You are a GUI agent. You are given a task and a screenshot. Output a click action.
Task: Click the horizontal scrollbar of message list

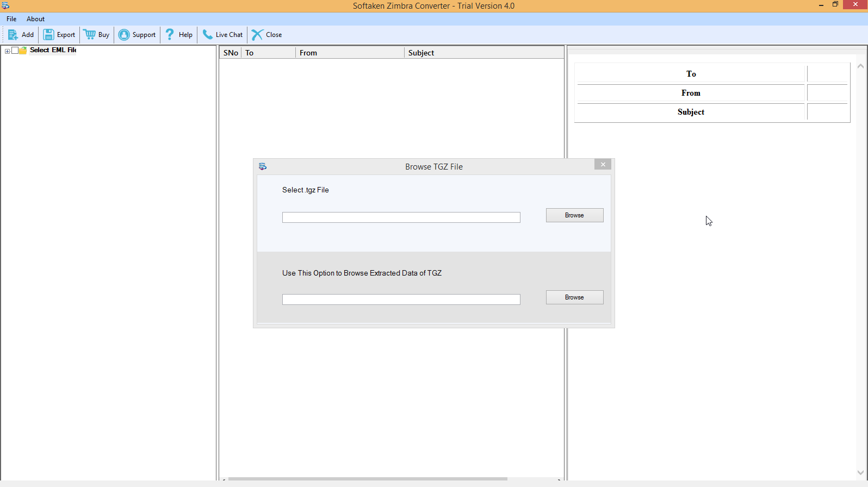pyautogui.click(x=368, y=479)
